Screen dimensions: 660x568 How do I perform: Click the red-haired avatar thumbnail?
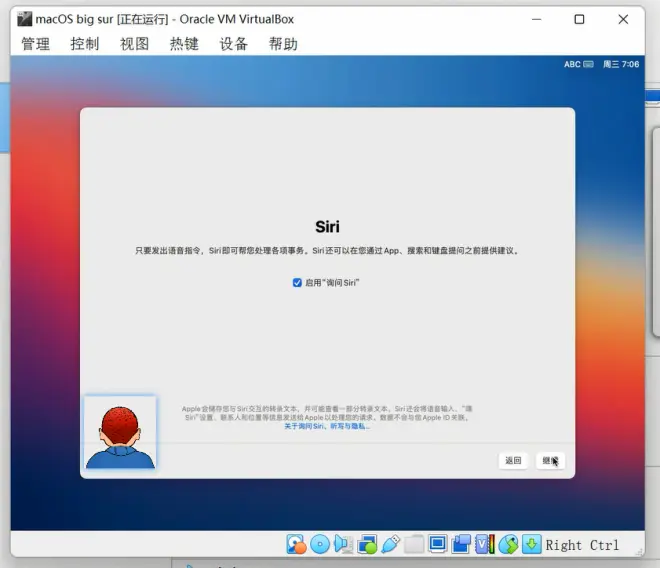[120, 432]
